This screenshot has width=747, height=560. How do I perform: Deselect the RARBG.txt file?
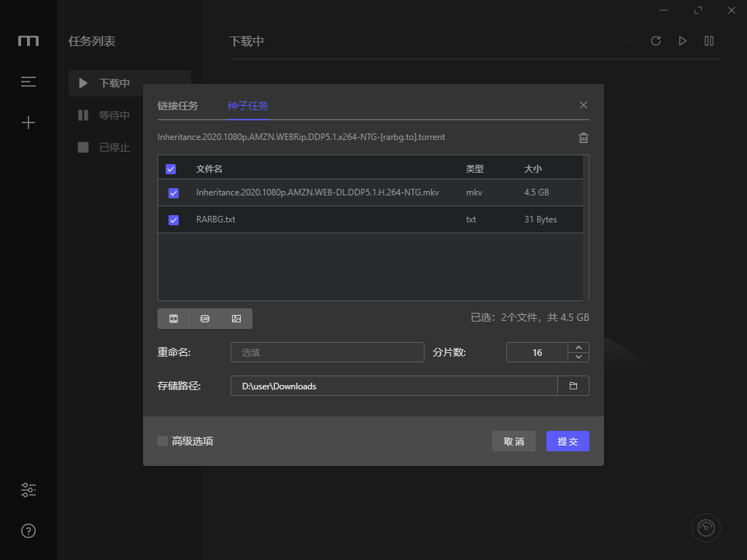(x=174, y=219)
